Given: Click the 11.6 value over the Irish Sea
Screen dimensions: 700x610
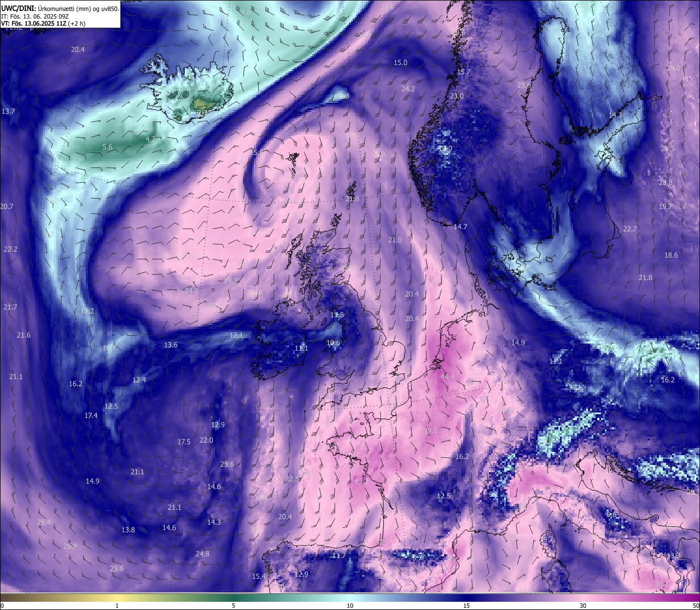Looking at the screenshot, I should 337,315.
